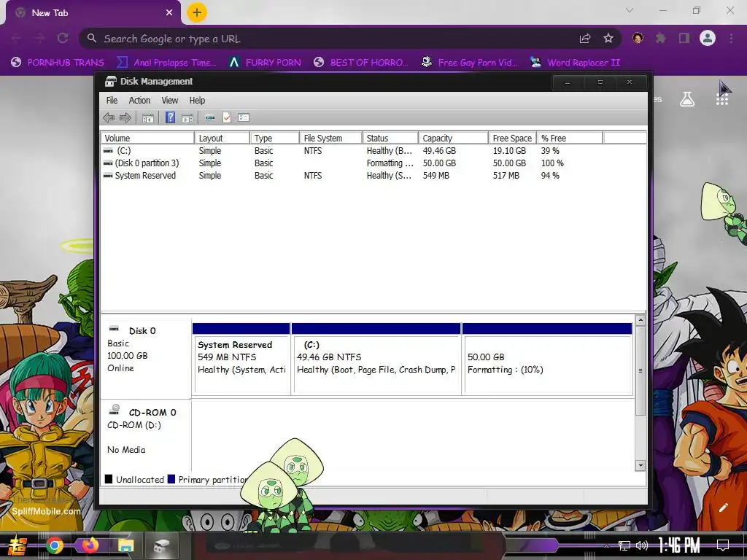The width and height of the screenshot is (747, 560).
Task: Click the Customize Chrome pencil icon
Action: pos(723,507)
